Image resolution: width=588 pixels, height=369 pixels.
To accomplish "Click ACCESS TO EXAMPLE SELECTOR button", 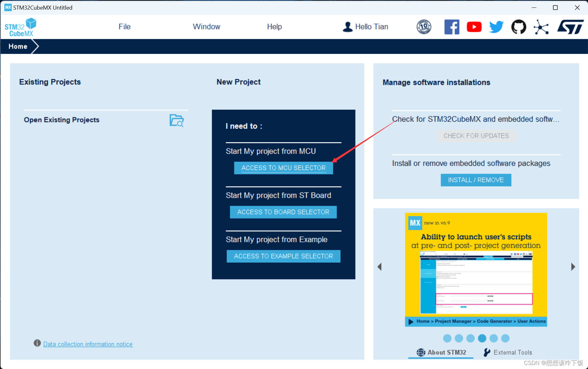I will tap(283, 256).
